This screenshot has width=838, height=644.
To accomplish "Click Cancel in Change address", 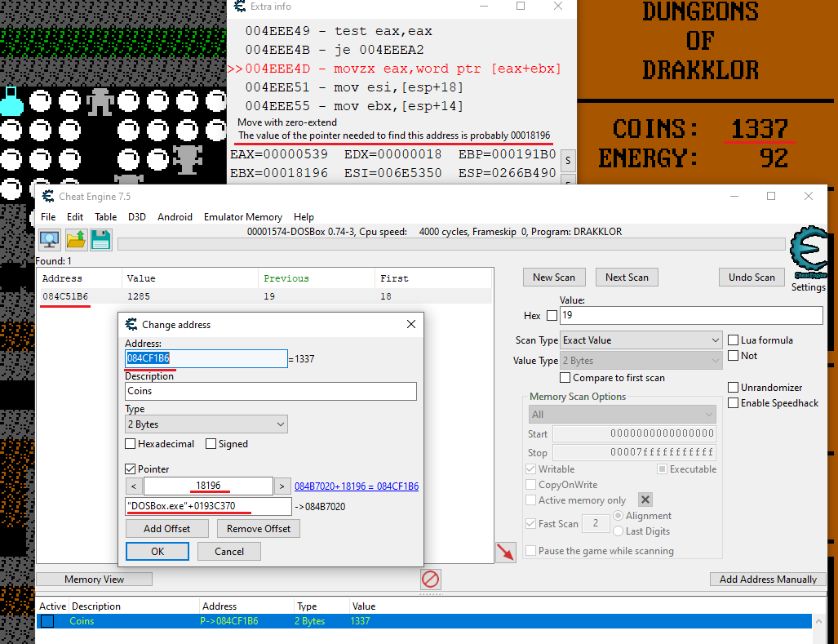I will pos(229,552).
